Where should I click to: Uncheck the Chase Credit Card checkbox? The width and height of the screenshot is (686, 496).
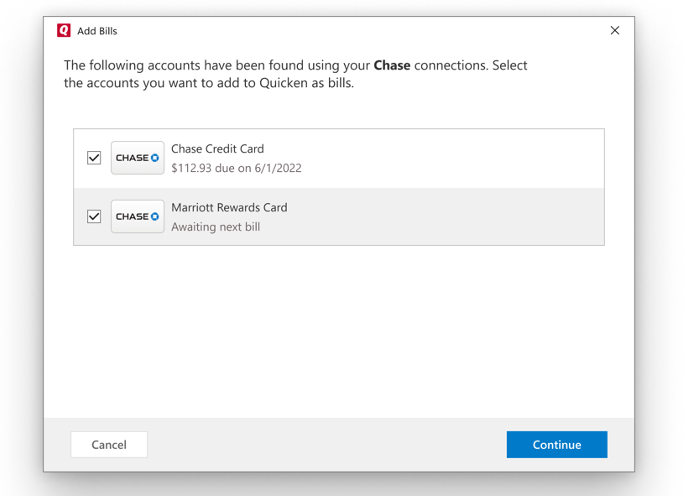click(x=94, y=158)
